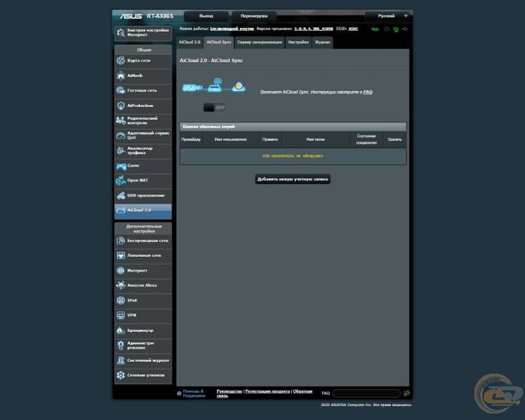
Task: Open the Adaptive QoS sidebar icon
Action: point(120,135)
